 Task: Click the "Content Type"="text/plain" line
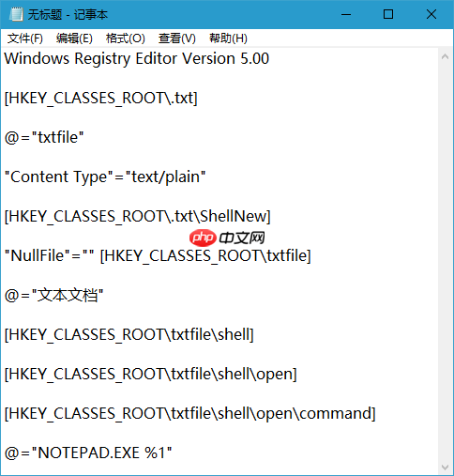click(x=105, y=177)
